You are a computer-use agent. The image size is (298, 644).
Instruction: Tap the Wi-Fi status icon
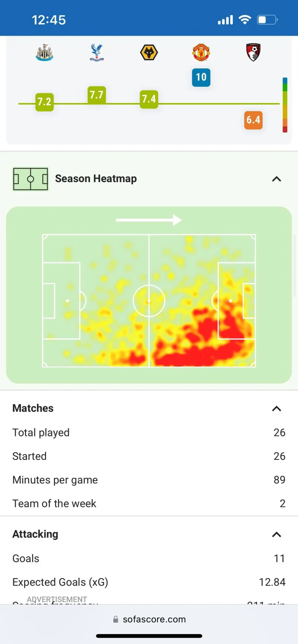pyautogui.click(x=245, y=20)
